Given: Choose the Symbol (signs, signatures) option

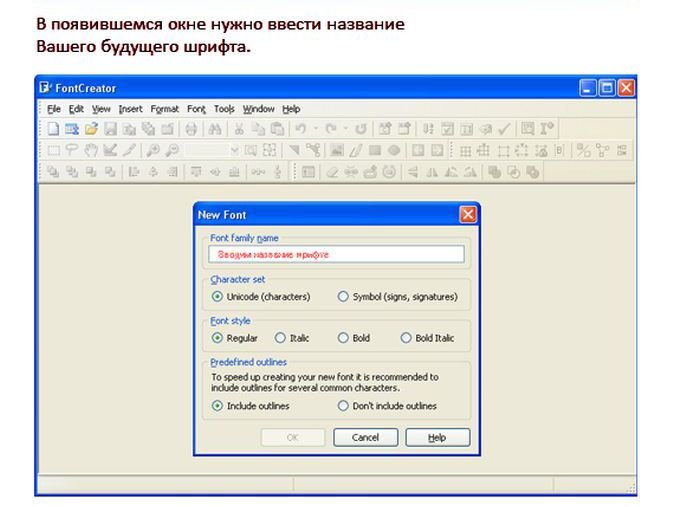Looking at the screenshot, I should (x=343, y=297).
